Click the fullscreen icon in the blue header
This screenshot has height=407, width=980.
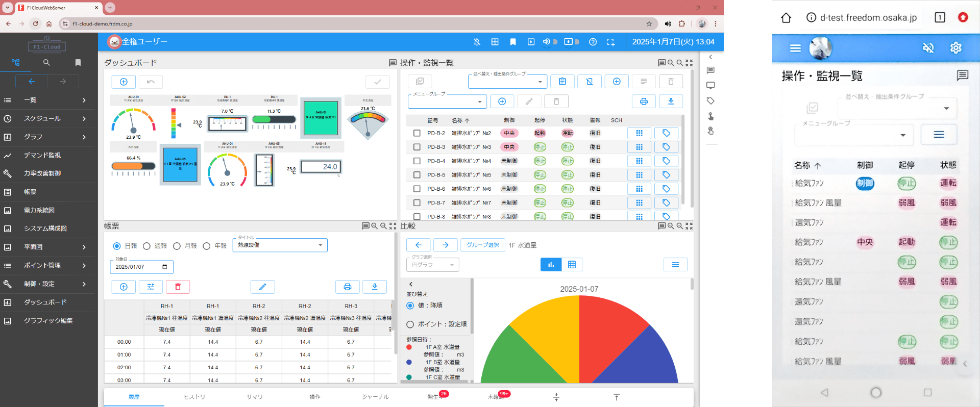tap(610, 42)
